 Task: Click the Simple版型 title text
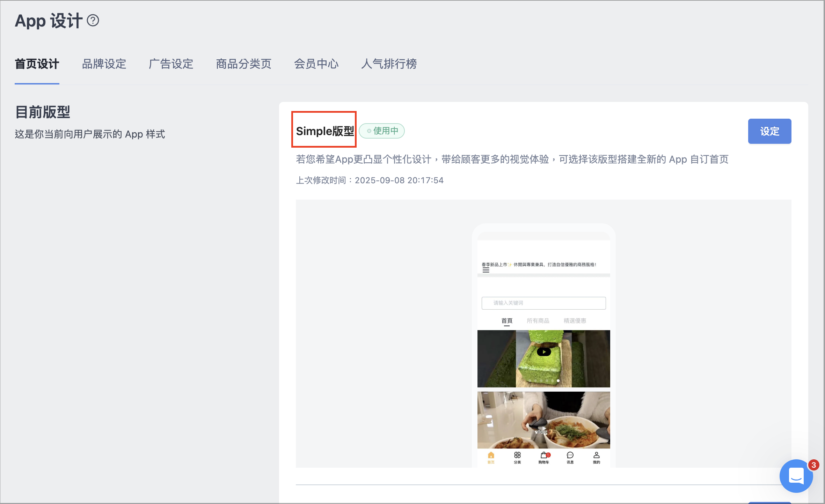pos(325,131)
